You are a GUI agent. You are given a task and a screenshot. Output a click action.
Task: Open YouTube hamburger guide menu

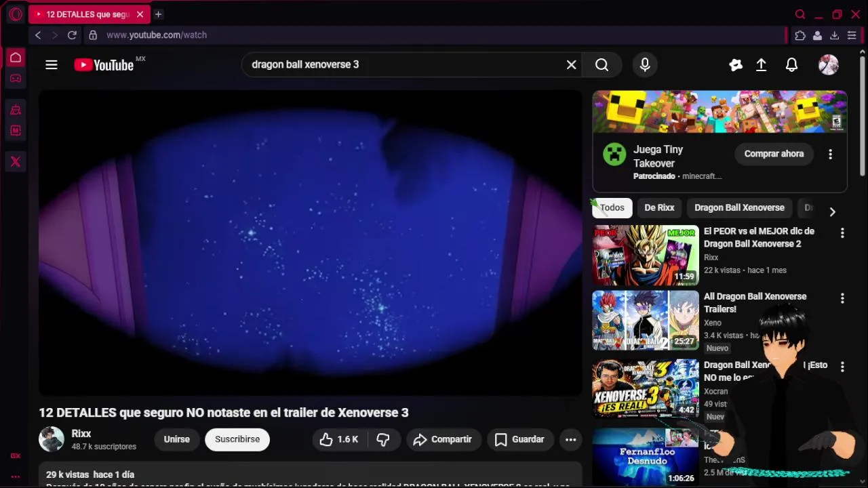[52, 65]
